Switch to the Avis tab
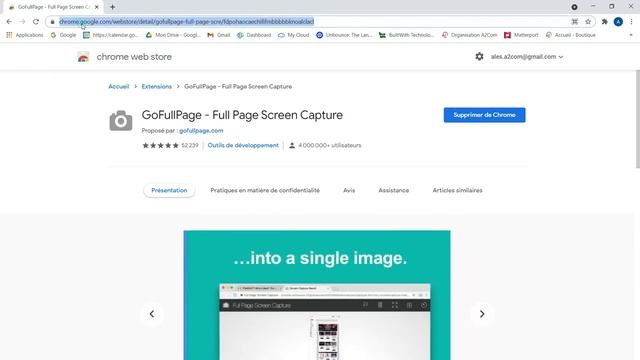The height and width of the screenshot is (360, 640). click(349, 190)
